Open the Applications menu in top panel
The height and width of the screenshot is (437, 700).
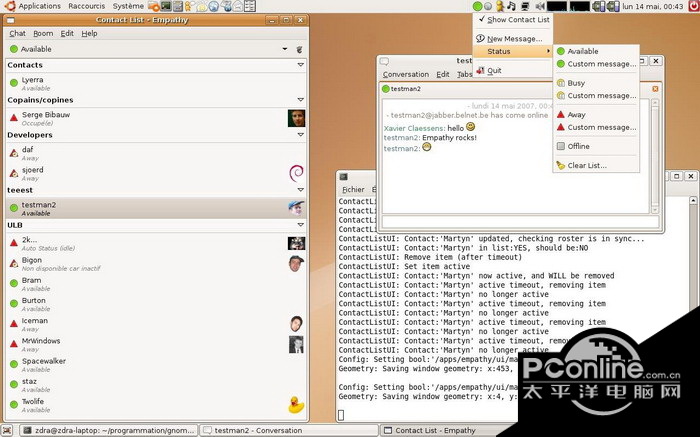39,6
